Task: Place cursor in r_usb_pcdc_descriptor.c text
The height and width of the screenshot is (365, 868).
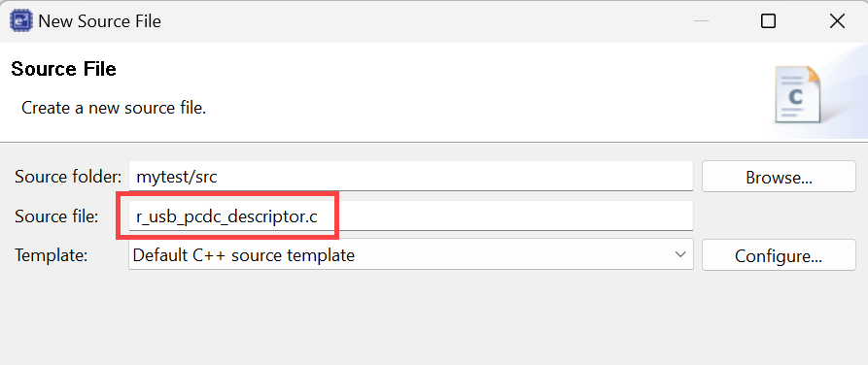Action: coord(226,216)
